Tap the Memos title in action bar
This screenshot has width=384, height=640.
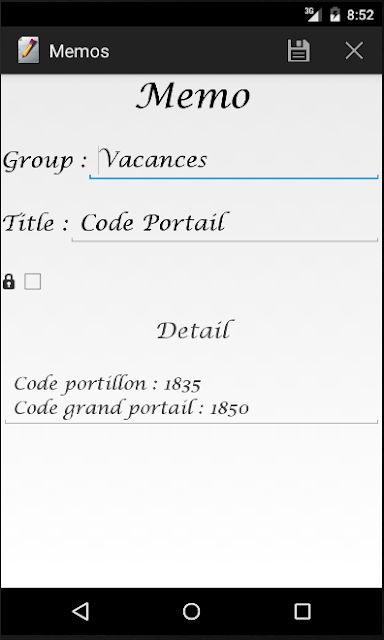pyautogui.click(x=79, y=51)
